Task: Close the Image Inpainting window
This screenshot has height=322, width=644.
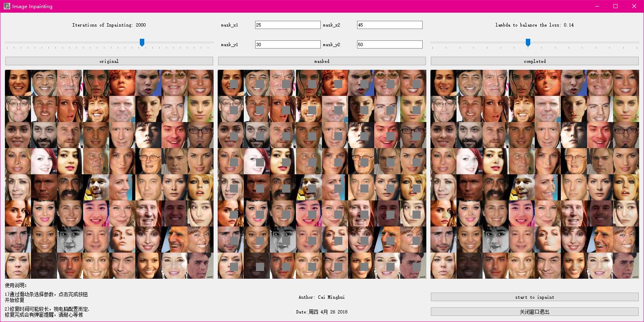Action: point(634,6)
